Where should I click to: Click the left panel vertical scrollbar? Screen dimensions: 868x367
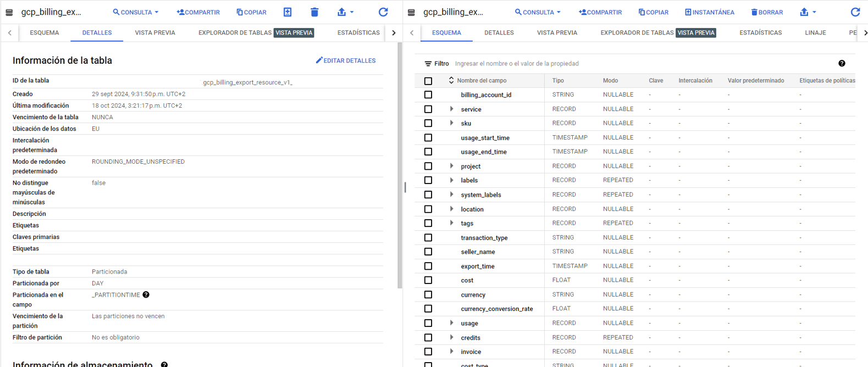tap(400, 165)
